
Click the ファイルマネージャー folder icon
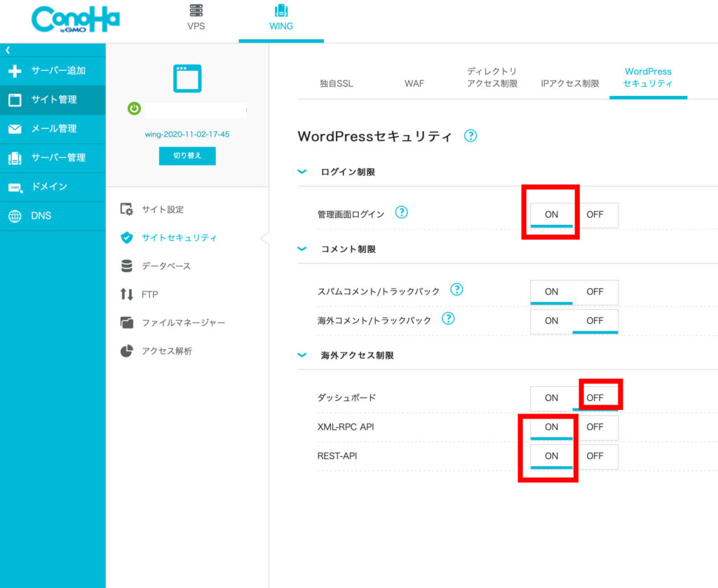point(127,322)
